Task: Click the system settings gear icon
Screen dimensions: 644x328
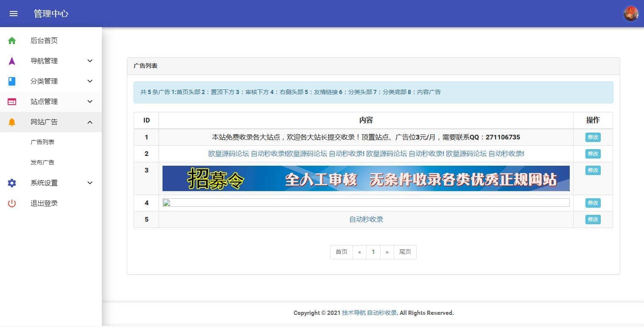Action: [12, 183]
